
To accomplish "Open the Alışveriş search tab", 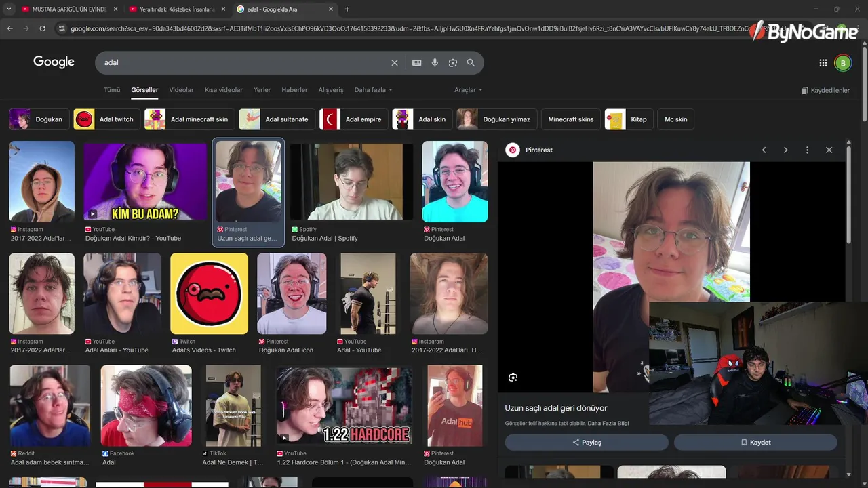I will [x=331, y=90].
